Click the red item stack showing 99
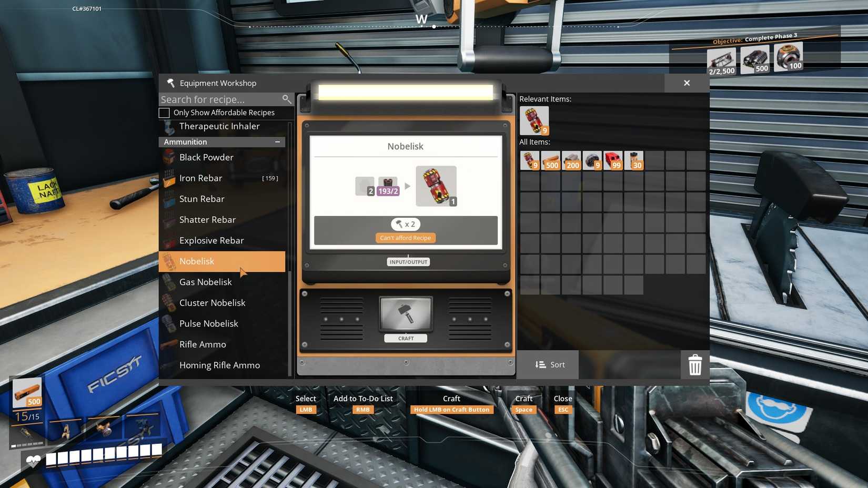This screenshot has width=868, height=488. pos(612,160)
